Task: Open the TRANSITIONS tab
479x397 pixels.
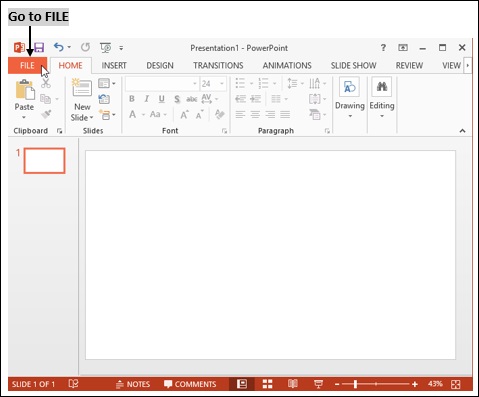Action: click(x=218, y=65)
